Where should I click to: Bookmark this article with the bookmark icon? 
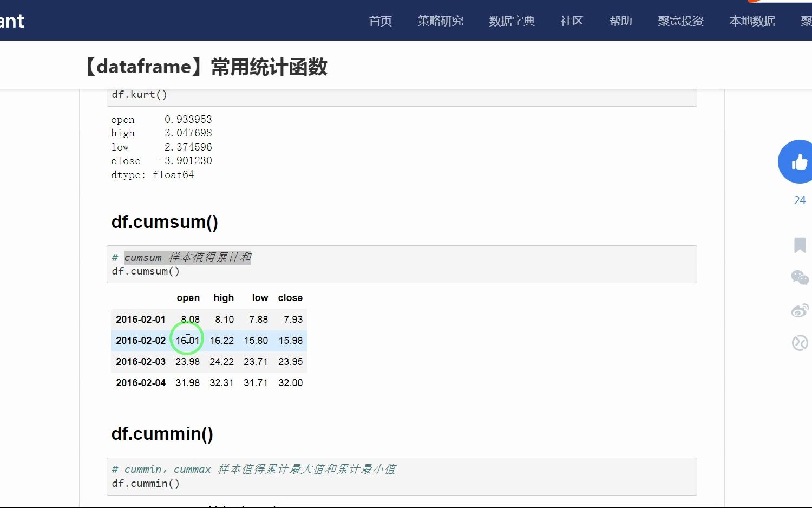800,245
